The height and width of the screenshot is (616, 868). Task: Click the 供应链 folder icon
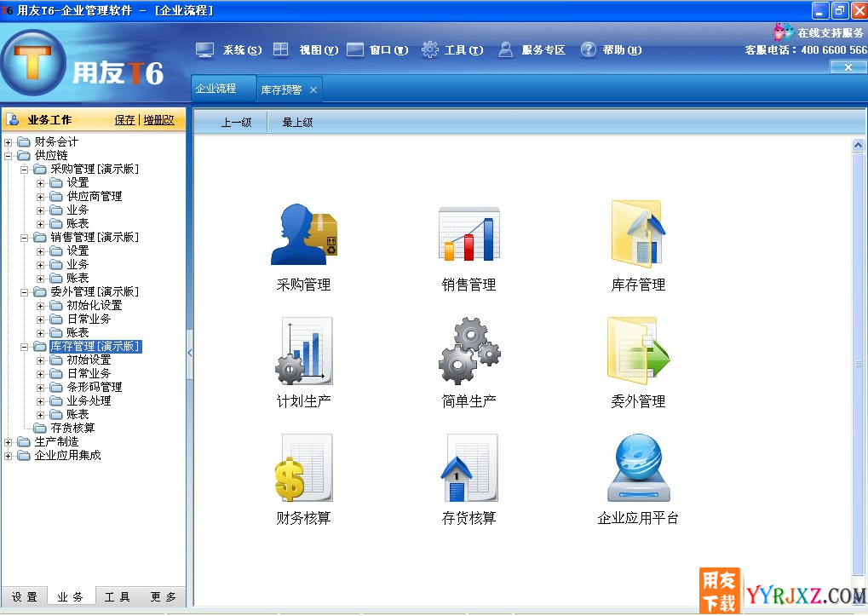coord(24,156)
